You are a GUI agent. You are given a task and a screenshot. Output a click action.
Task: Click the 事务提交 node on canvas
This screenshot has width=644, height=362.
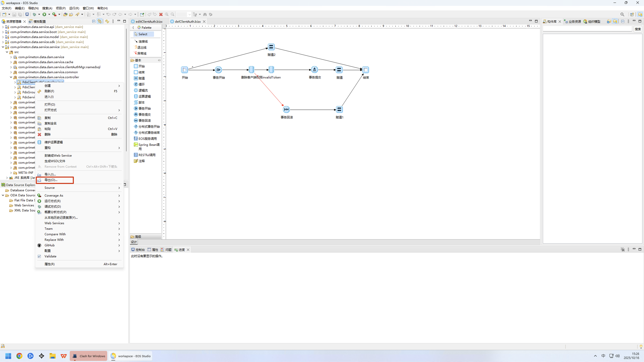tap(314, 70)
